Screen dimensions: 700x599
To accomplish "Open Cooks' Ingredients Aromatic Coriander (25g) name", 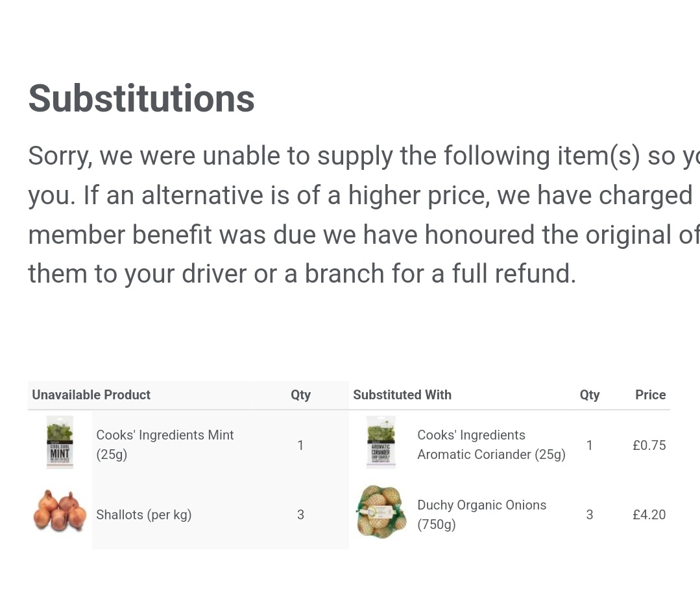I will coord(491,445).
